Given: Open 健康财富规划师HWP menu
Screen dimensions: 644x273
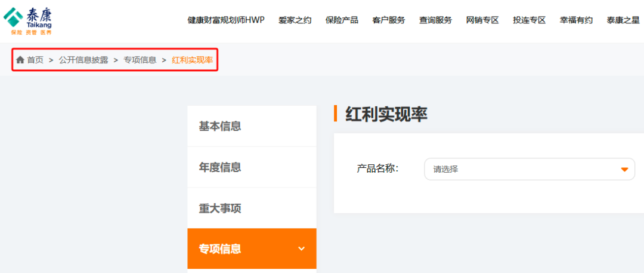Looking at the screenshot, I should pyautogui.click(x=226, y=20).
